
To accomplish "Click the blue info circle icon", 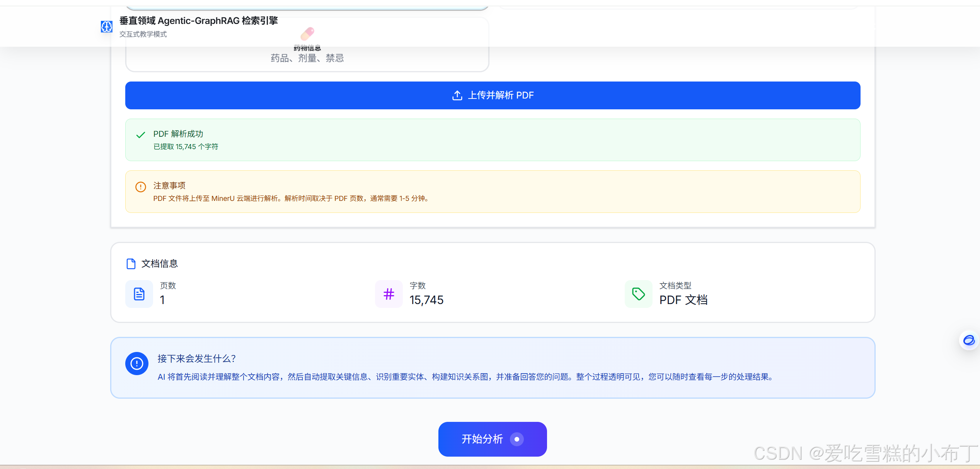I will (x=137, y=364).
